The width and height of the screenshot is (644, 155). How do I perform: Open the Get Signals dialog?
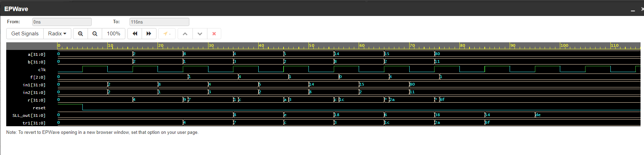coord(25,34)
